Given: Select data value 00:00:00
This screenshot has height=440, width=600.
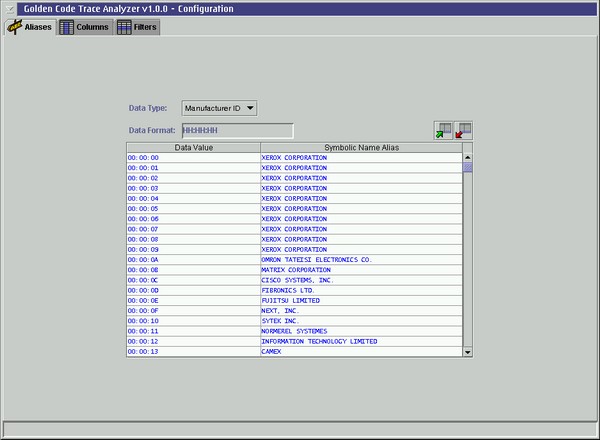Looking at the screenshot, I should pyautogui.click(x=194, y=158).
